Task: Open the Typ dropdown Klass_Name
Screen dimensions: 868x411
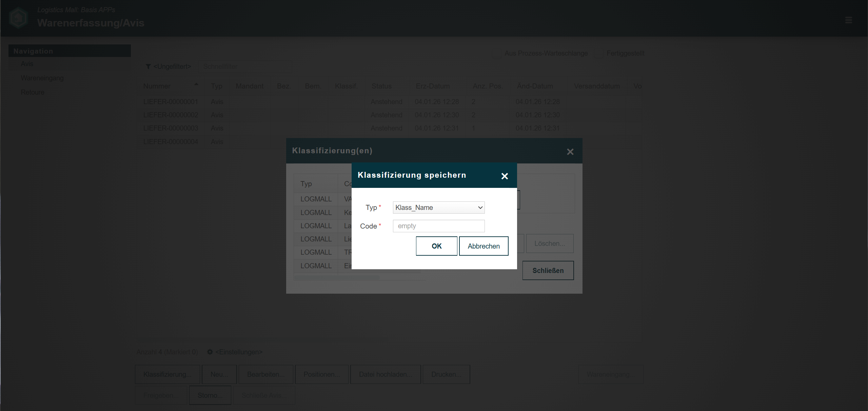Action: point(438,208)
